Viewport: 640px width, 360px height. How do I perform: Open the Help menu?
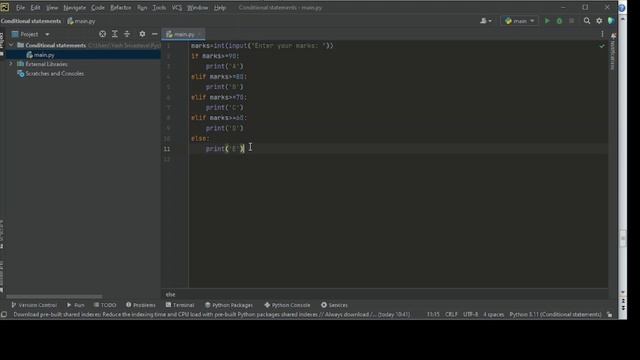(220, 8)
